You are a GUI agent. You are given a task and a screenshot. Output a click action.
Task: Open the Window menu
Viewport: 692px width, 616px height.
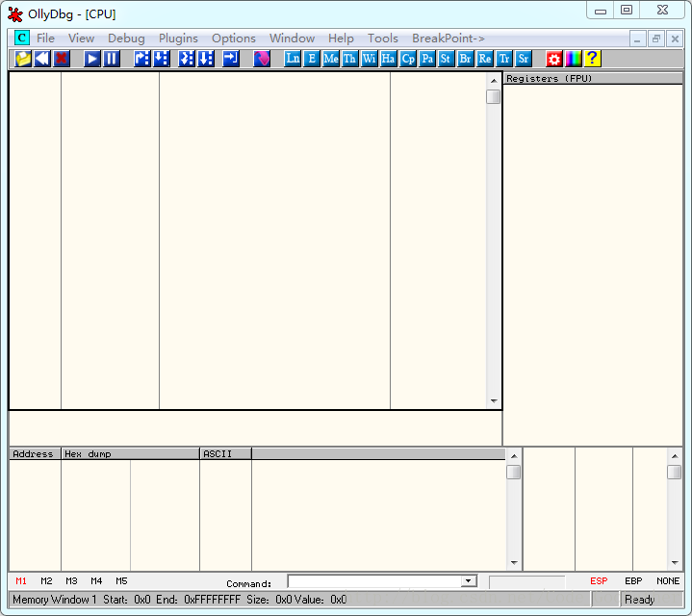pos(292,38)
